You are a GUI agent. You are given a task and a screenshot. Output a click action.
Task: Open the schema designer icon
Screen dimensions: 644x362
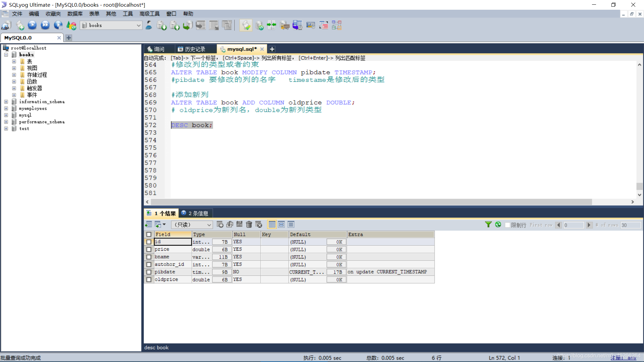coord(336,25)
